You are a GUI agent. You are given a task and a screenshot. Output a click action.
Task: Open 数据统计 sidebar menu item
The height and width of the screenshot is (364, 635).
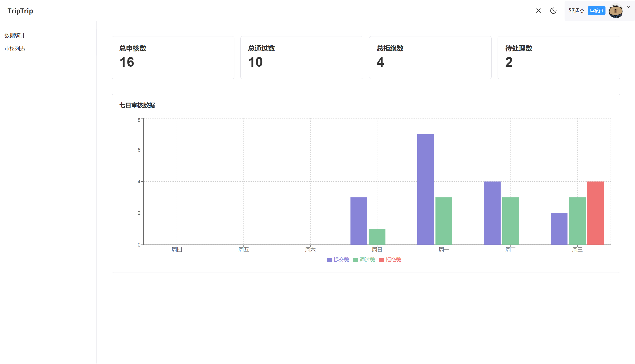click(15, 35)
